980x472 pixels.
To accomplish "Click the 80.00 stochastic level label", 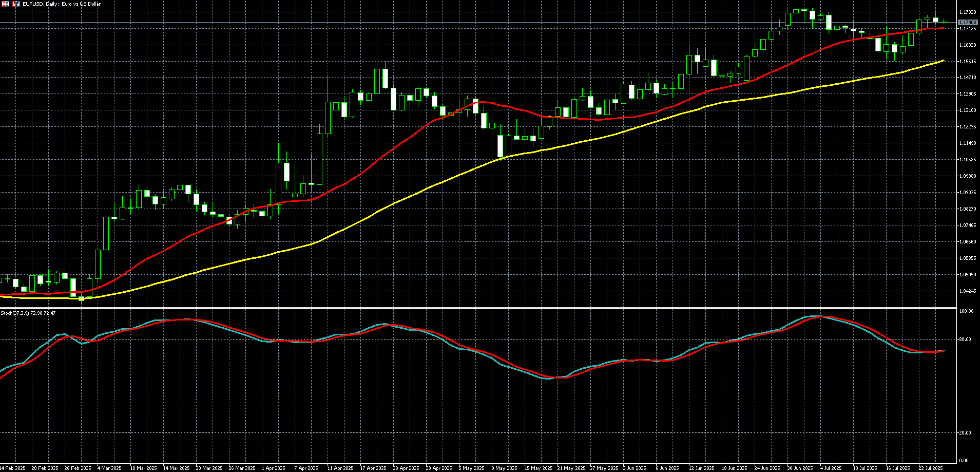I will click(965, 339).
